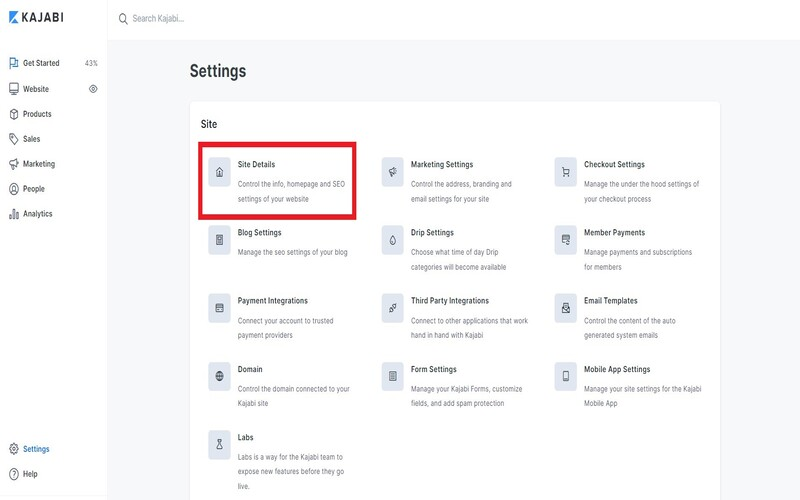Open the Drip Settings link

pyautogui.click(x=432, y=233)
